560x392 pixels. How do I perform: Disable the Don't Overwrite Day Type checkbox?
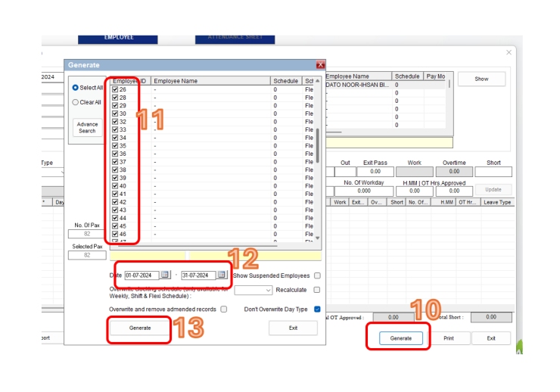tap(317, 309)
